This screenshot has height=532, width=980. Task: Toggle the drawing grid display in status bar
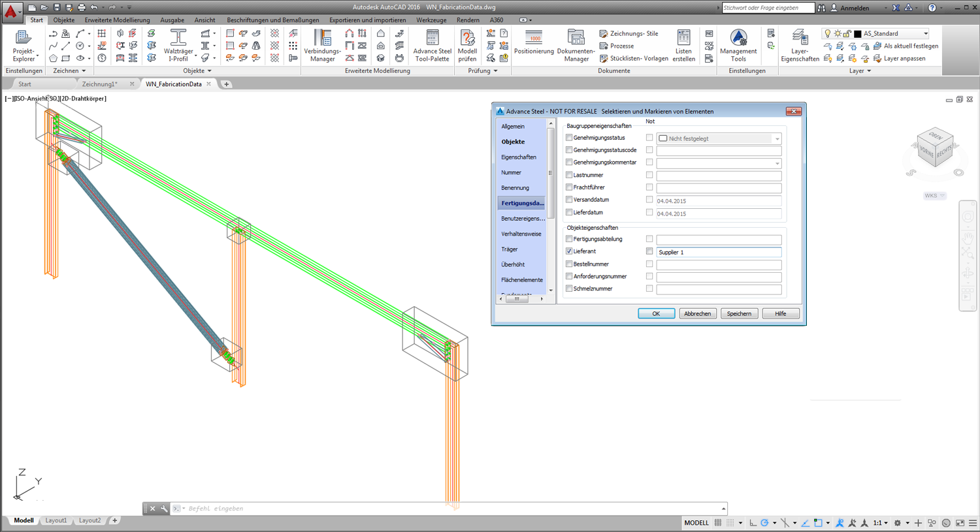pyautogui.click(x=718, y=523)
